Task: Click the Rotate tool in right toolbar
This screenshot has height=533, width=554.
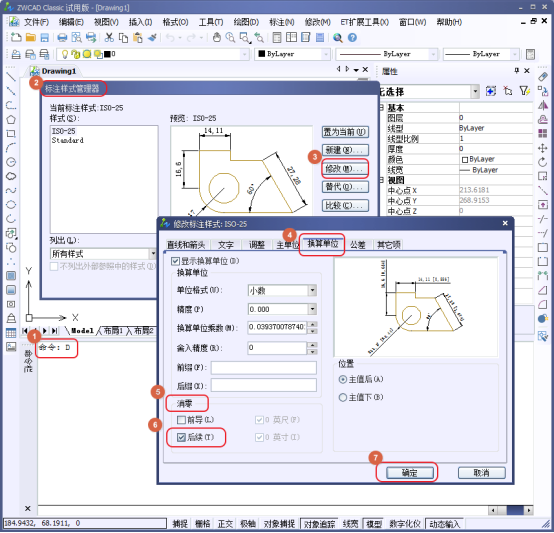Action: 543,162
